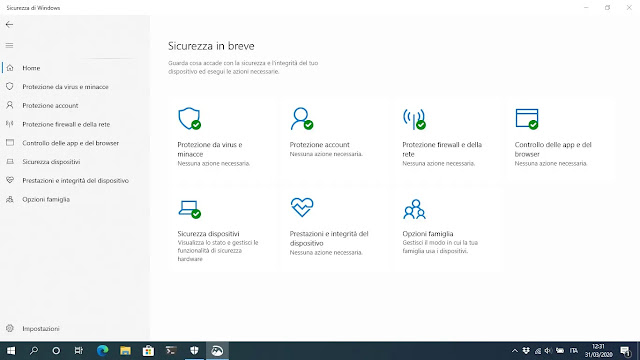
Task: Open the large device health heart icon
Action: pos(302,207)
